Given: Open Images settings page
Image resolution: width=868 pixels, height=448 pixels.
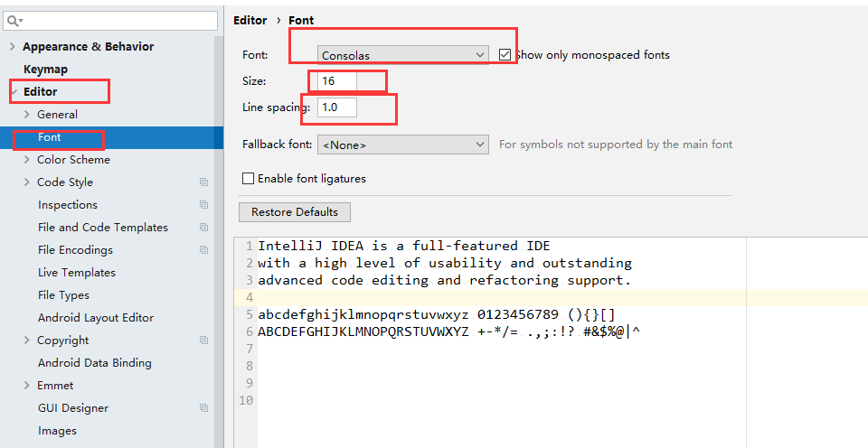Looking at the screenshot, I should pos(57,431).
